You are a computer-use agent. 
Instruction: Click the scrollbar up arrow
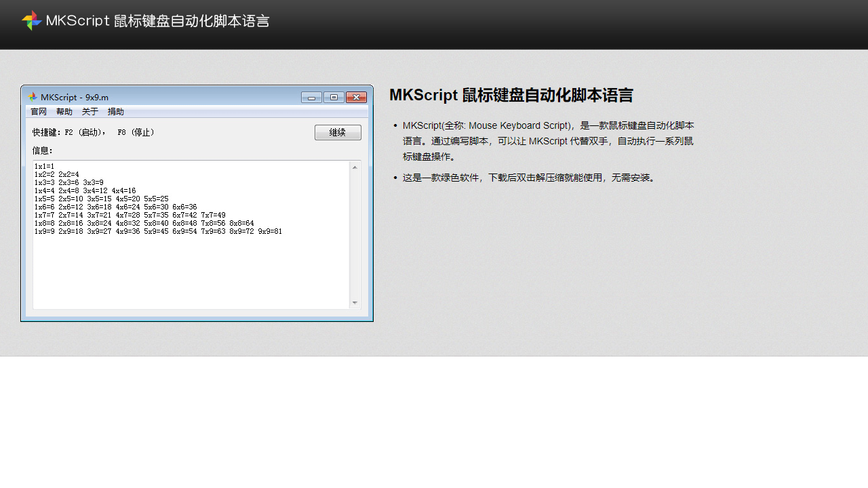pos(354,167)
